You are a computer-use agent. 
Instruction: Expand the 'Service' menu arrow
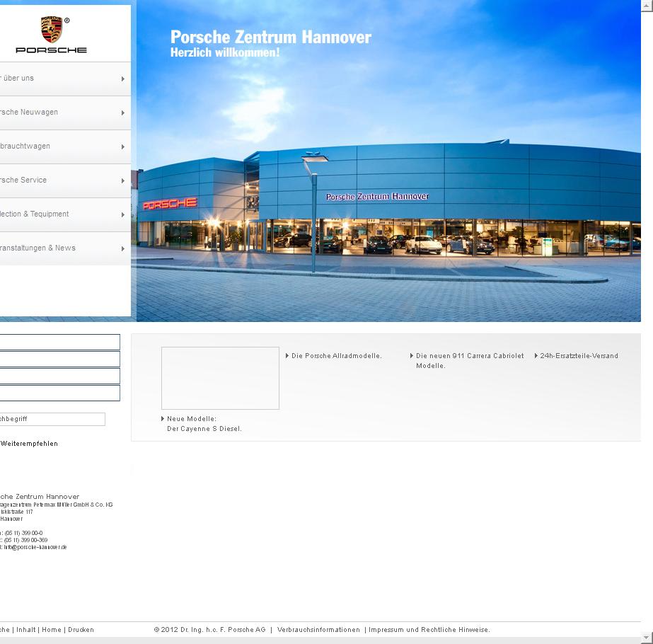(123, 180)
